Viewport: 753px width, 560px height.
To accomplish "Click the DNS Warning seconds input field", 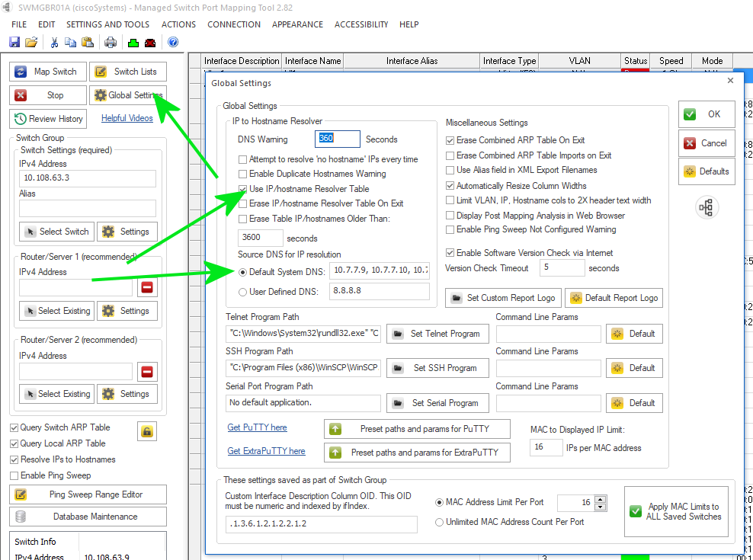I will click(337, 139).
